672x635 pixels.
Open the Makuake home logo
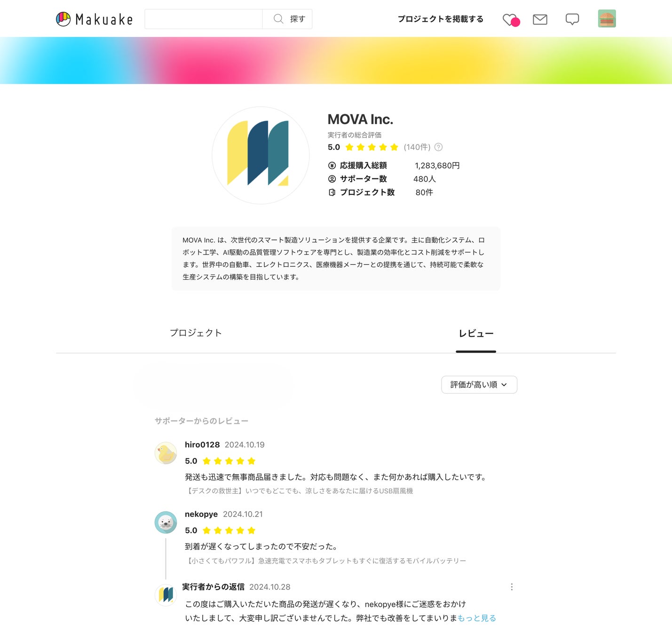(x=95, y=19)
